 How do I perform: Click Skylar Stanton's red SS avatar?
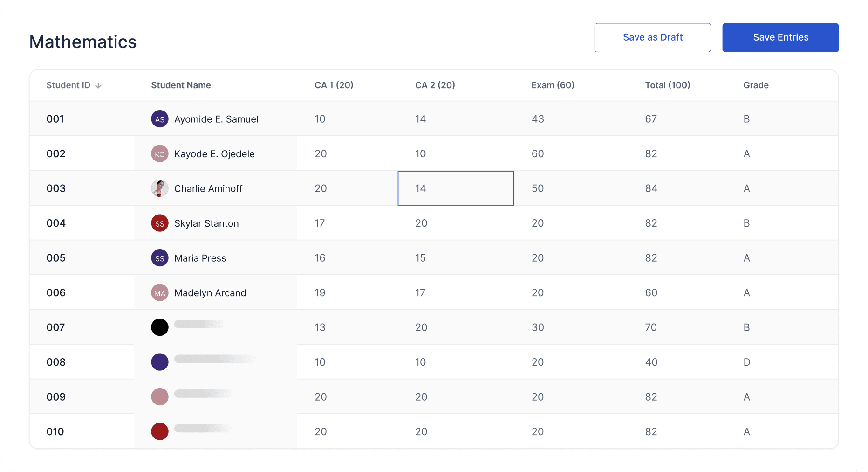tap(159, 223)
